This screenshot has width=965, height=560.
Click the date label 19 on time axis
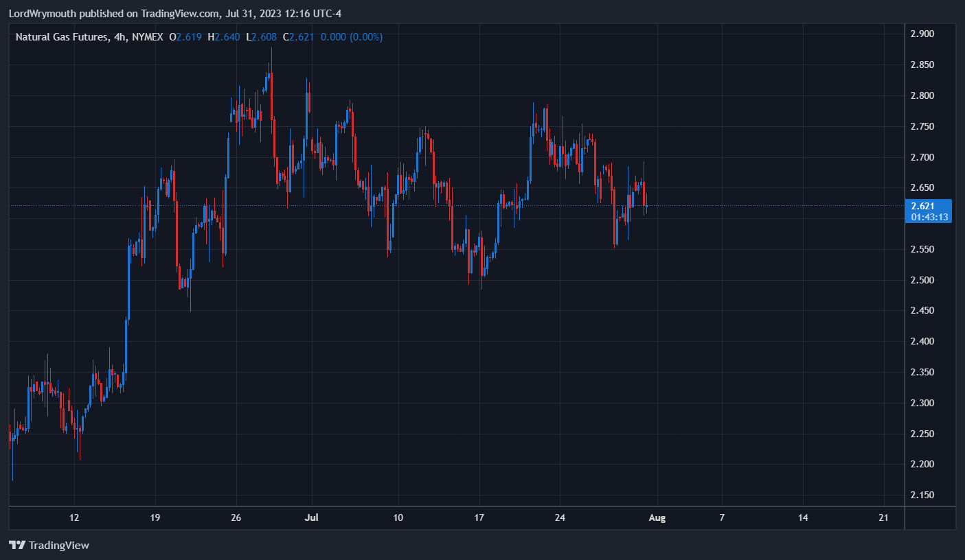click(x=155, y=517)
